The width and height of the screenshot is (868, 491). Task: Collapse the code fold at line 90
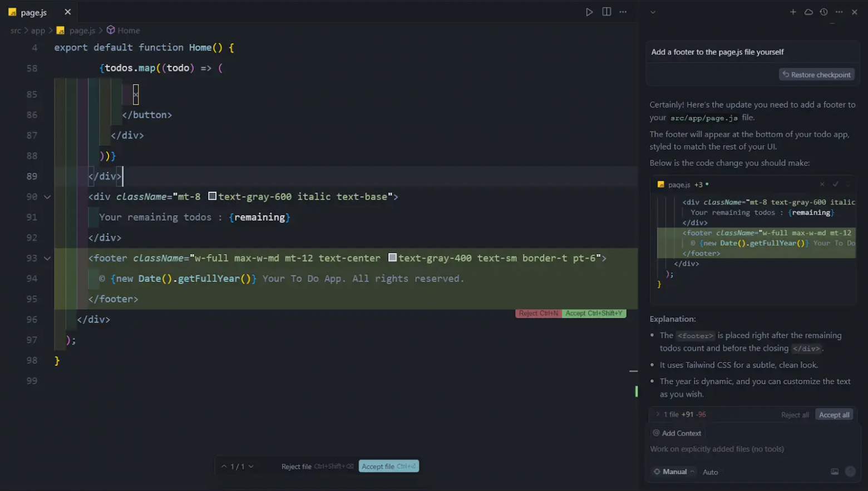pyautogui.click(x=47, y=197)
